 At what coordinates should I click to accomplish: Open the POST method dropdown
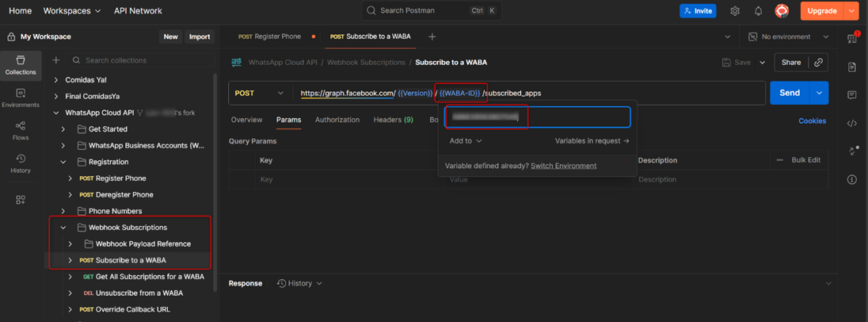click(x=259, y=93)
